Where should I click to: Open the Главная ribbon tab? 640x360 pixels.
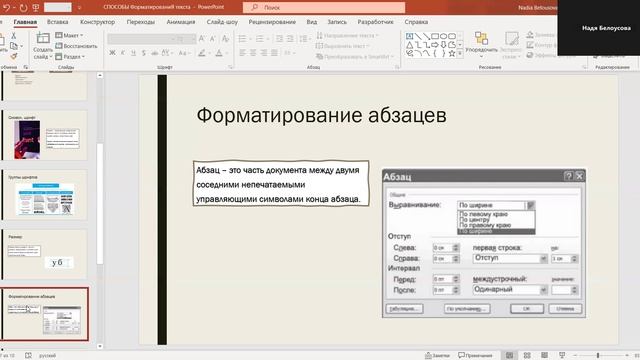pos(25,22)
